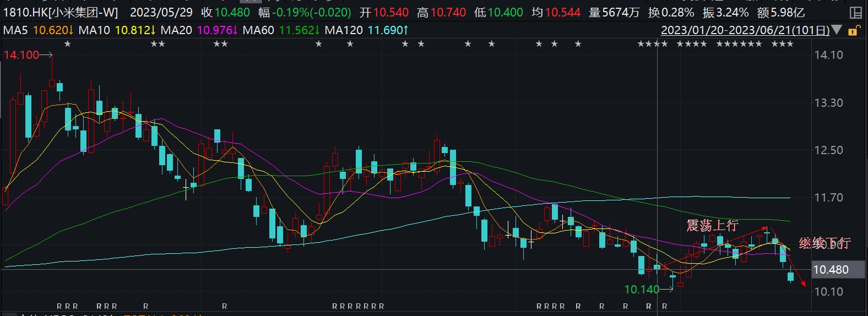Select the MA10 indicator label

pos(94,30)
